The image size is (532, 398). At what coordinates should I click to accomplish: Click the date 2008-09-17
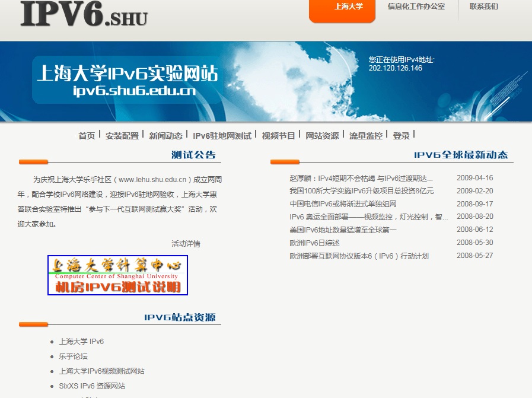point(474,204)
